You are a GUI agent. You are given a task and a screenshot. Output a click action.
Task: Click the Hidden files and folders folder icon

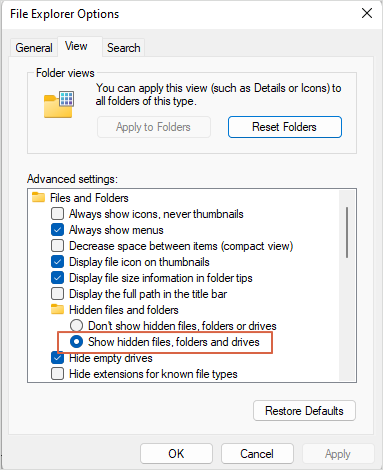[x=57, y=309]
